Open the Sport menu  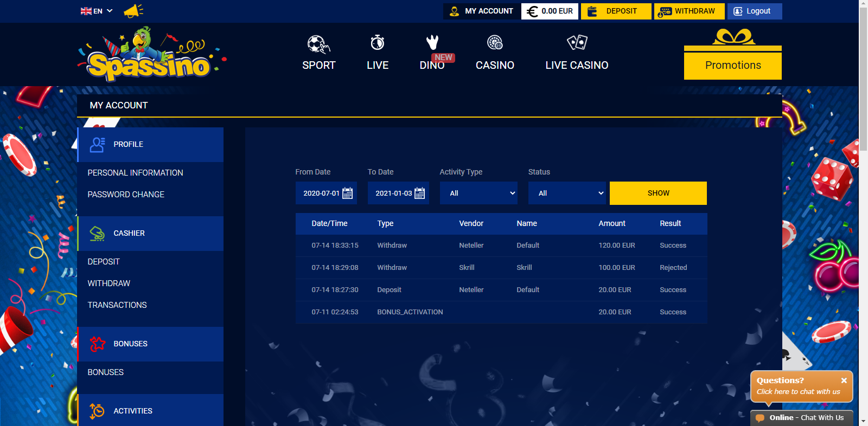tap(319, 66)
